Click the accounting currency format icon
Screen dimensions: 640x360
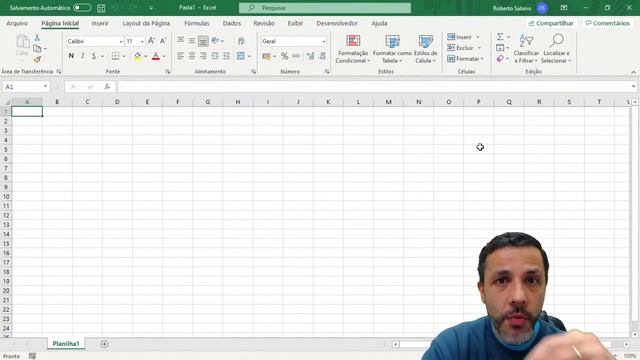click(267, 56)
